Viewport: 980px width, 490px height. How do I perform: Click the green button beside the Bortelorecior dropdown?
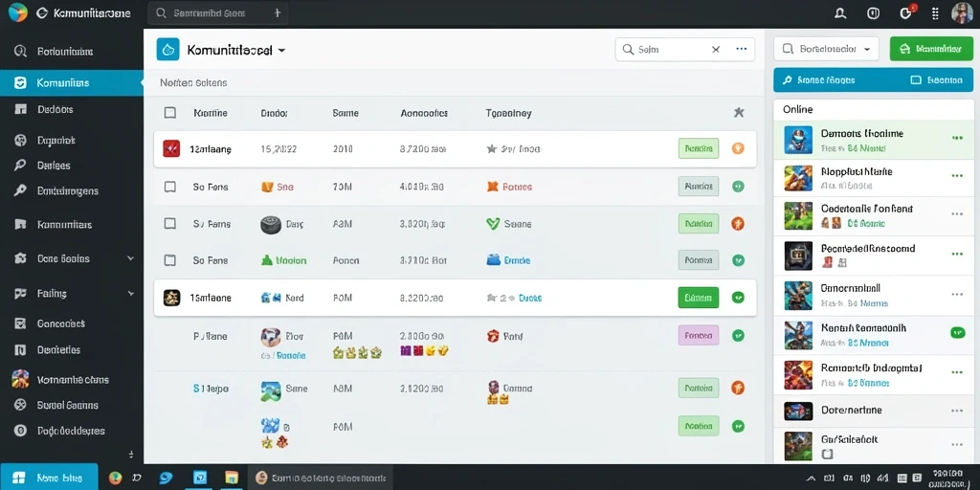point(931,48)
